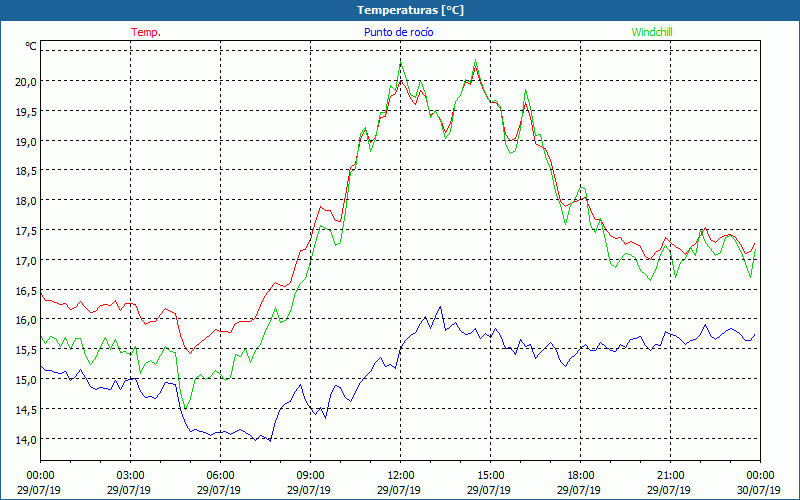800x500 pixels.
Task: Click the 09:00 time axis label
Action: [310, 476]
